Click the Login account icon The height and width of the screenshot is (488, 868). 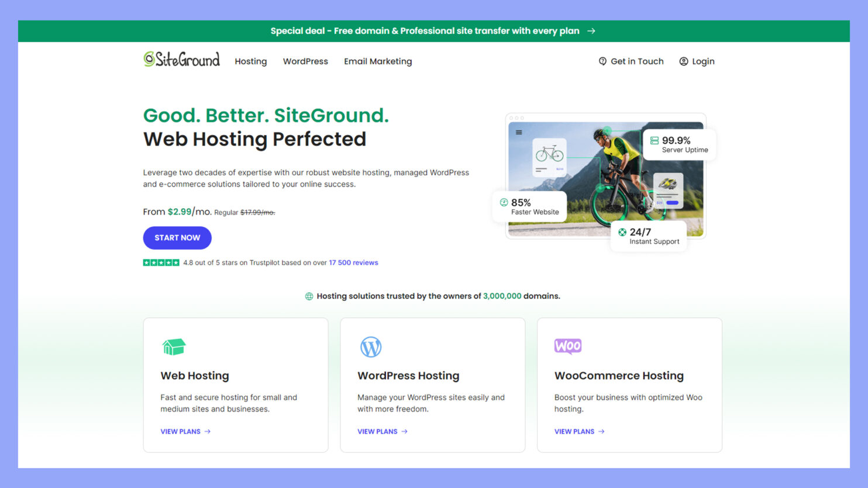[x=683, y=61]
